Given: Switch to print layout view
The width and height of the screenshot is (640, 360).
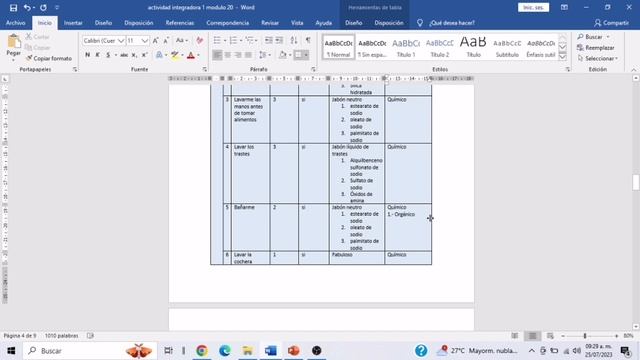Looking at the screenshot, I should 532,336.
